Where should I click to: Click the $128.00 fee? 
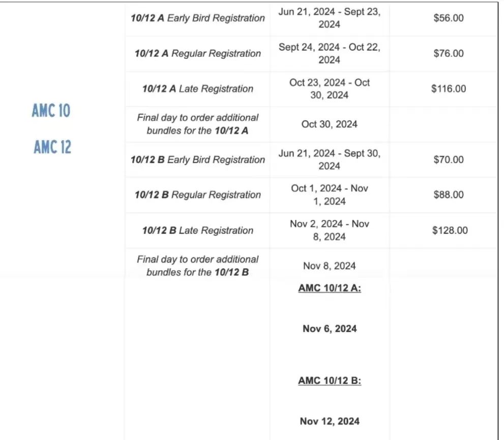(x=450, y=230)
